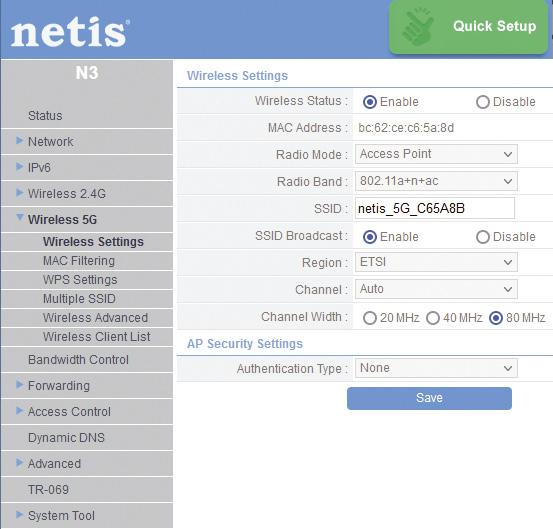The width and height of the screenshot is (553, 529).
Task: Open WPS Settings page
Action: [80, 280]
